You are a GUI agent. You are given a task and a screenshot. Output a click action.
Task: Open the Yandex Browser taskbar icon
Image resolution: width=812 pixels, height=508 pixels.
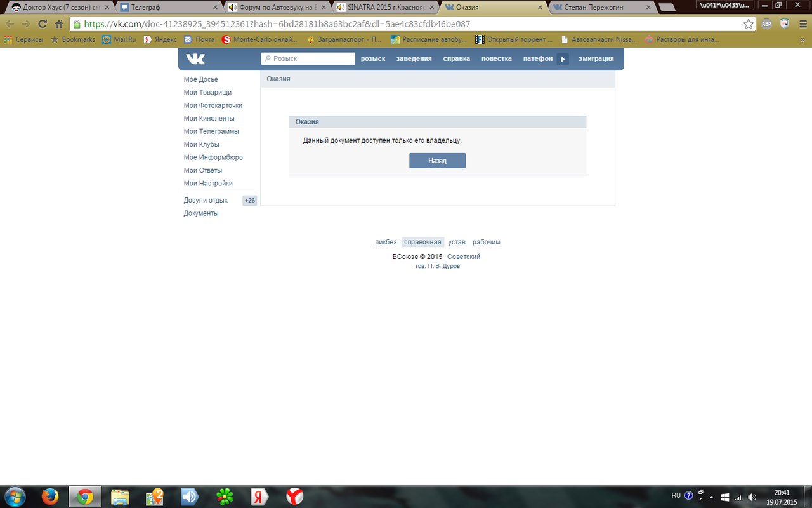(294, 497)
